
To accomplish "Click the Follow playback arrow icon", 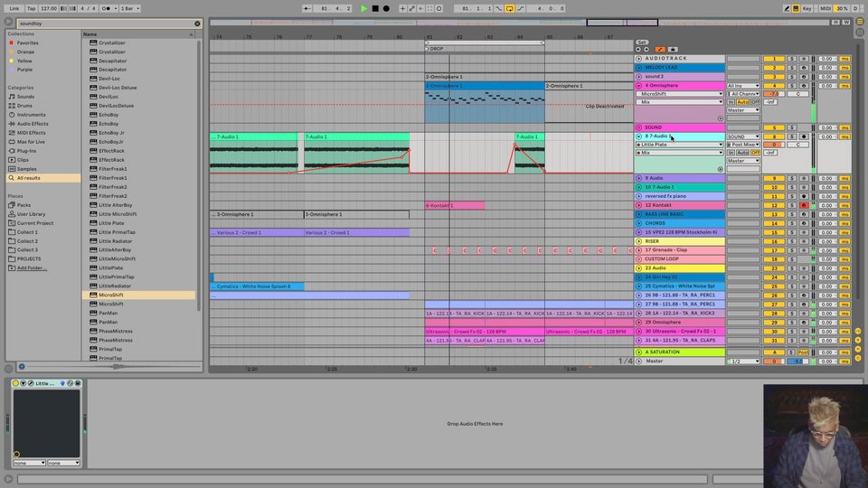I will pyautogui.click(x=307, y=8).
